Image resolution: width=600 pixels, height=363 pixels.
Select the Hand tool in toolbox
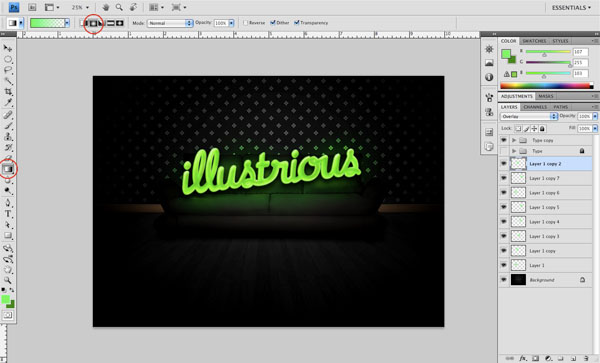(x=8, y=270)
